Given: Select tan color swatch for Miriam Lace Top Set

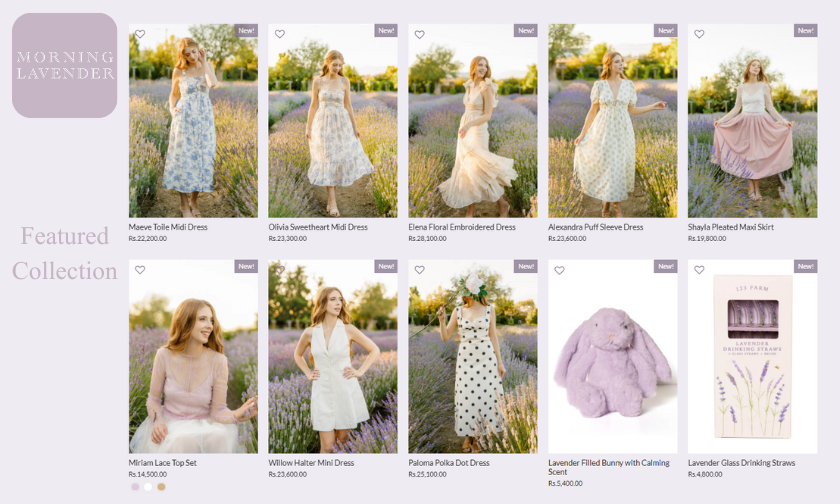Looking at the screenshot, I should tap(161, 487).
